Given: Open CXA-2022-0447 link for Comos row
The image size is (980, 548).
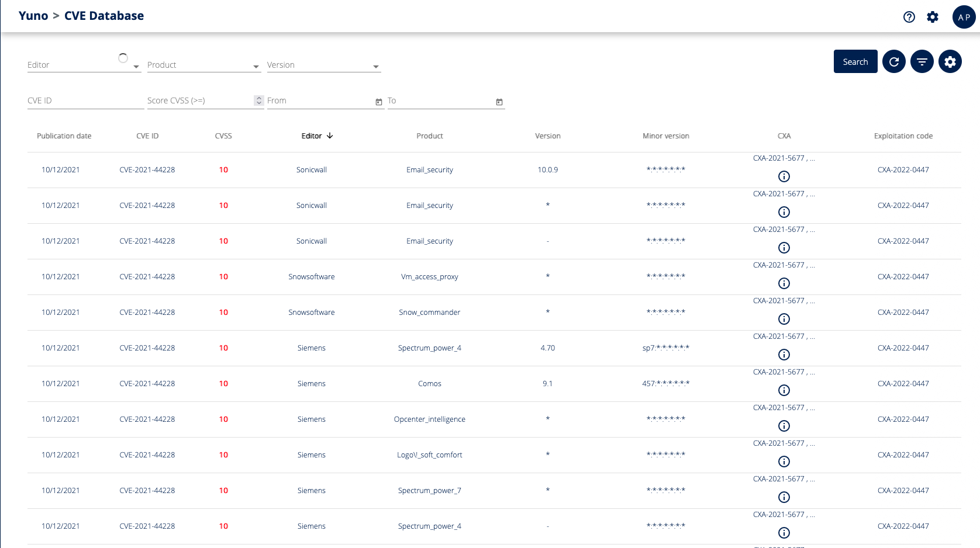Looking at the screenshot, I should point(903,383).
